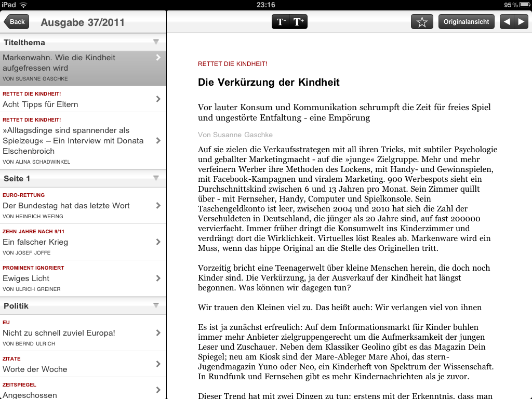Go to the next article
The height and width of the screenshot is (399, 532).
pyautogui.click(x=521, y=22)
